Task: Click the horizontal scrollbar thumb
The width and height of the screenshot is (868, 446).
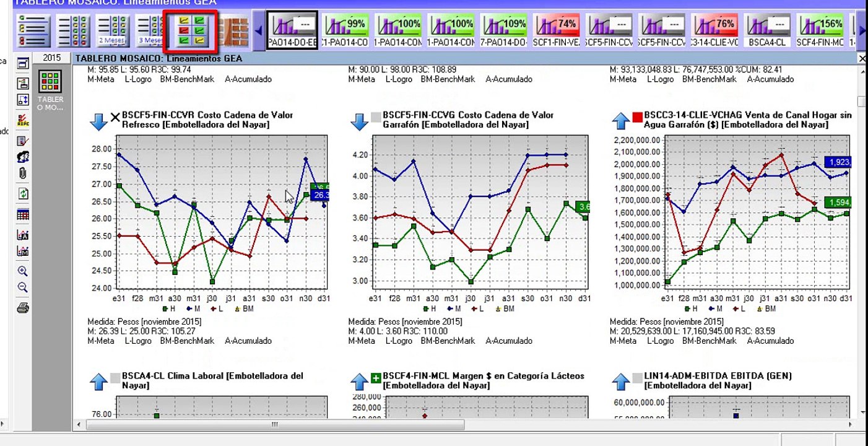Action: pos(274,425)
